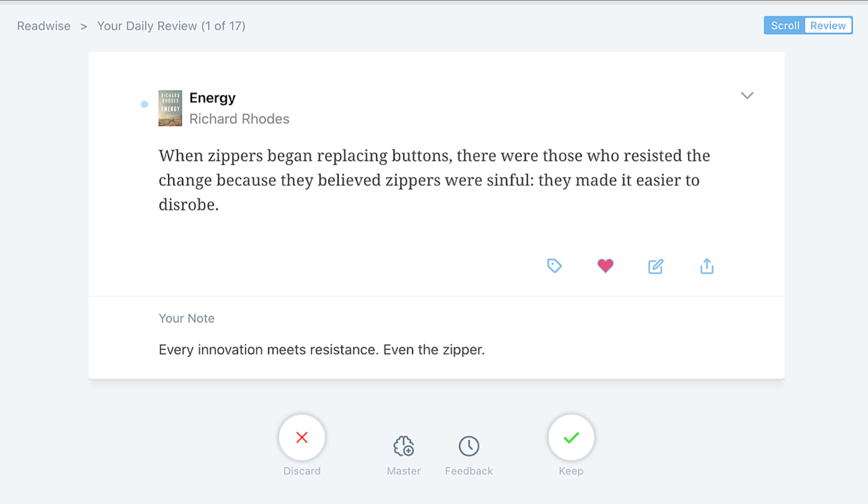Click the Master brain icon
868x504 pixels.
tap(404, 446)
